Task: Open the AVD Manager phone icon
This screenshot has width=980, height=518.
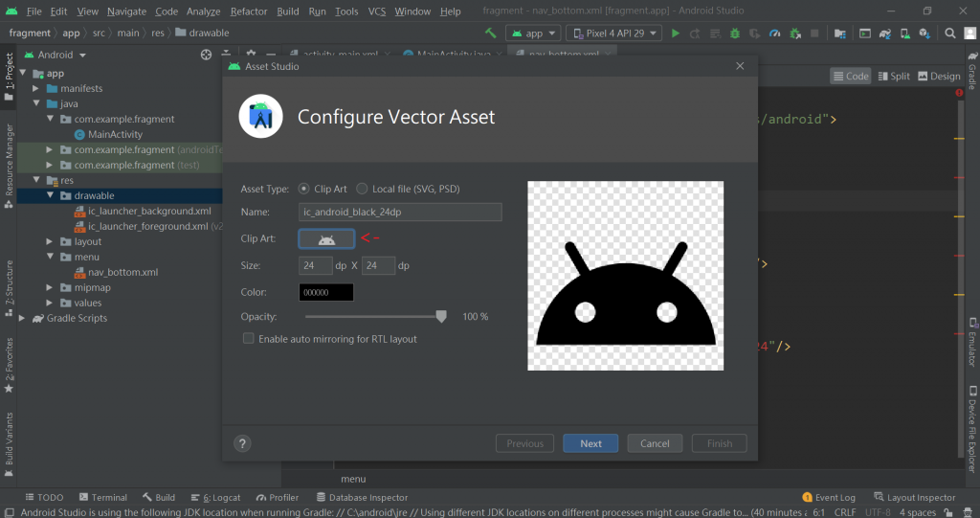Action: pyautogui.click(x=905, y=34)
